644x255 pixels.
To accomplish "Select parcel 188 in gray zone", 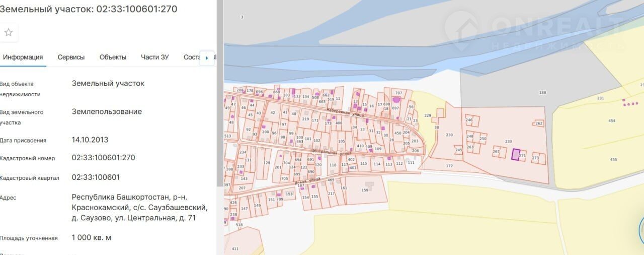I will (542, 93).
